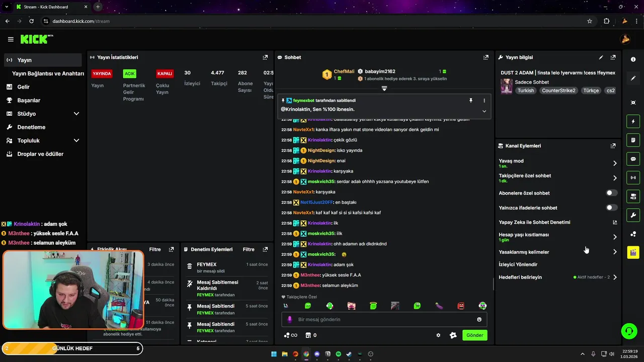The width and height of the screenshot is (644, 362).
Task: Click the broadcast signal sidebar icon
Action: 633,177
